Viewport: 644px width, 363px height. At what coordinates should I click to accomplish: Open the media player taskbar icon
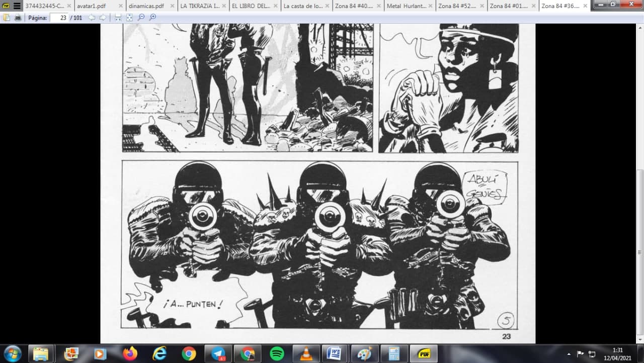(100, 353)
